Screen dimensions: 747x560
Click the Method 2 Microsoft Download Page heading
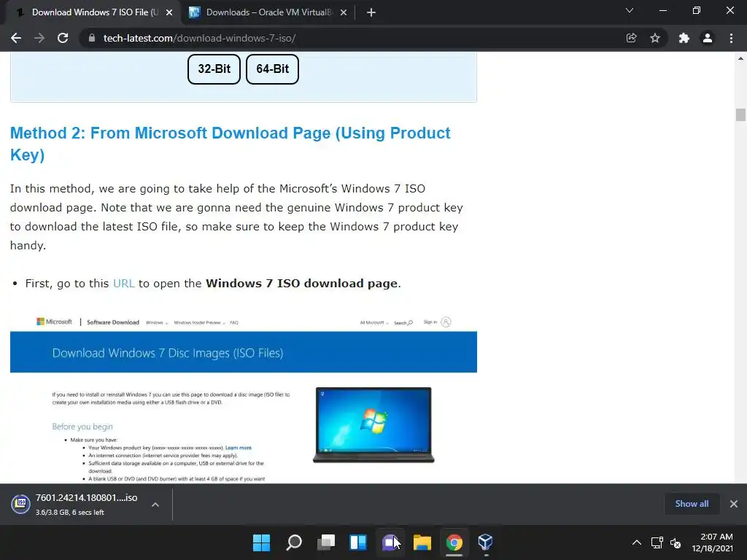(230, 144)
